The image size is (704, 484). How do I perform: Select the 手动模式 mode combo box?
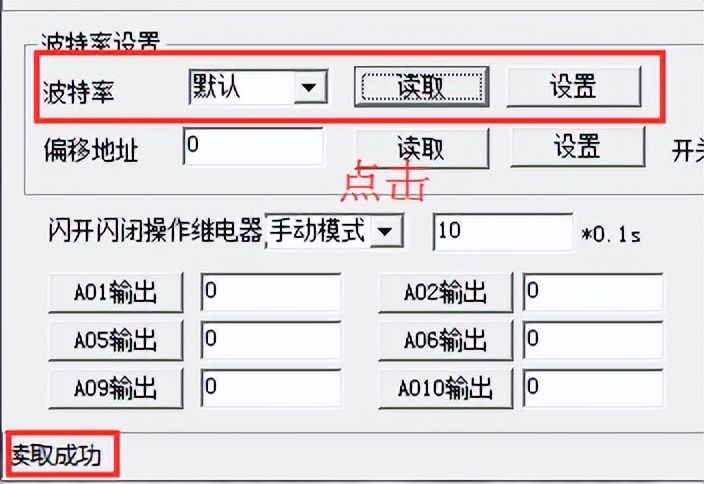tap(334, 232)
